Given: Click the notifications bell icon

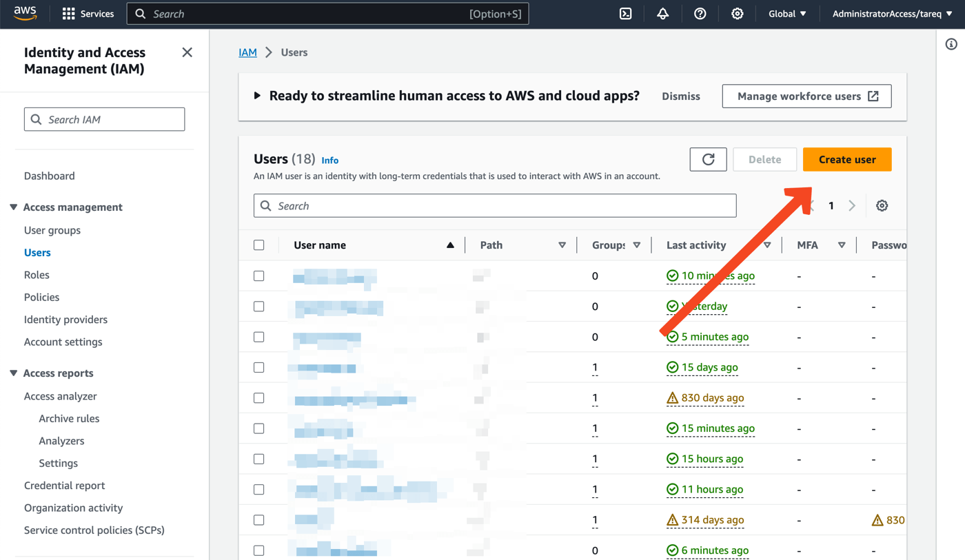Looking at the screenshot, I should [662, 14].
